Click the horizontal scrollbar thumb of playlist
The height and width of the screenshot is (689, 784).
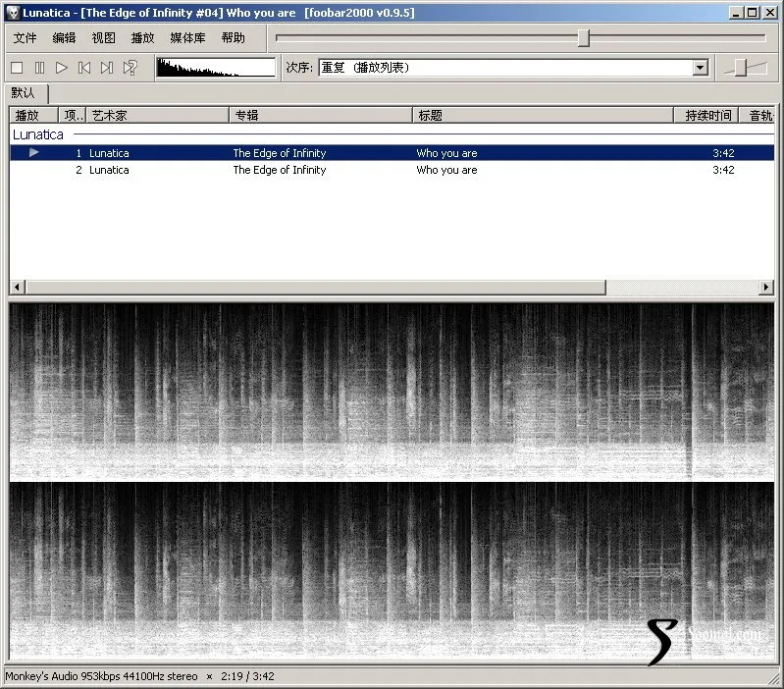pos(316,287)
